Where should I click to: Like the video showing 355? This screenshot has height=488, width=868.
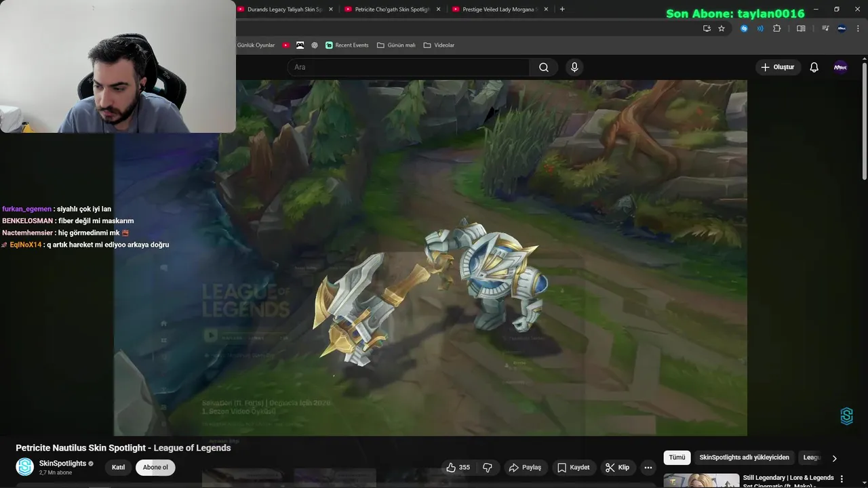point(458,467)
